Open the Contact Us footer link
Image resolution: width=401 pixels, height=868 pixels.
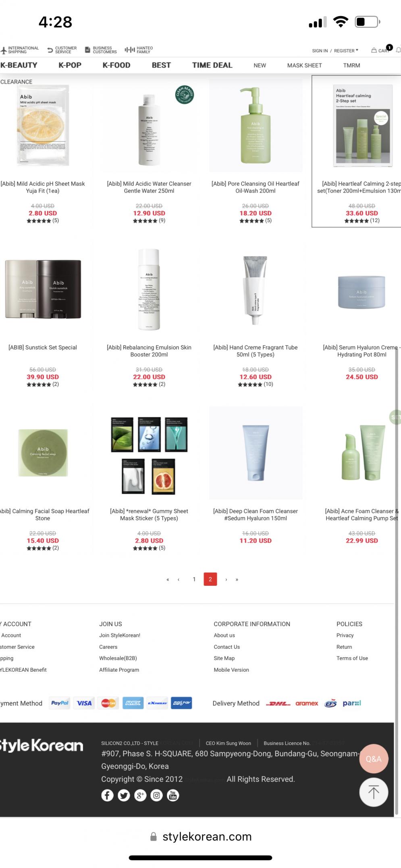227,647
